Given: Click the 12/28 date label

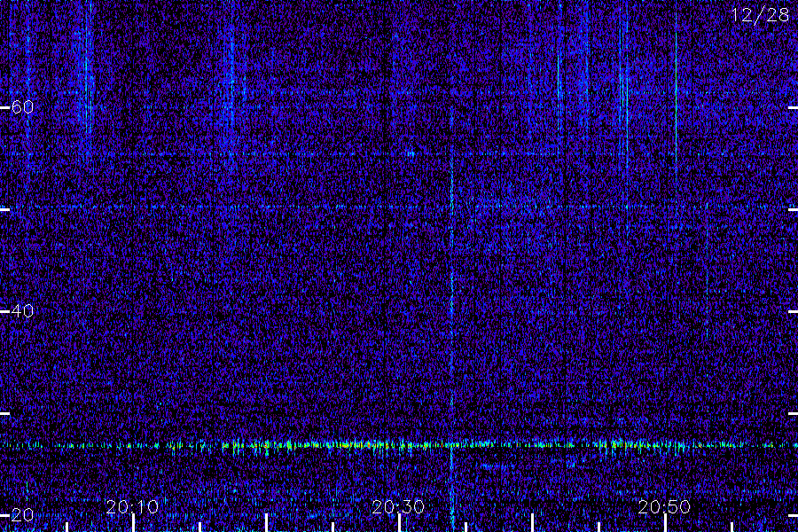Looking at the screenshot, I should point(760,15).
